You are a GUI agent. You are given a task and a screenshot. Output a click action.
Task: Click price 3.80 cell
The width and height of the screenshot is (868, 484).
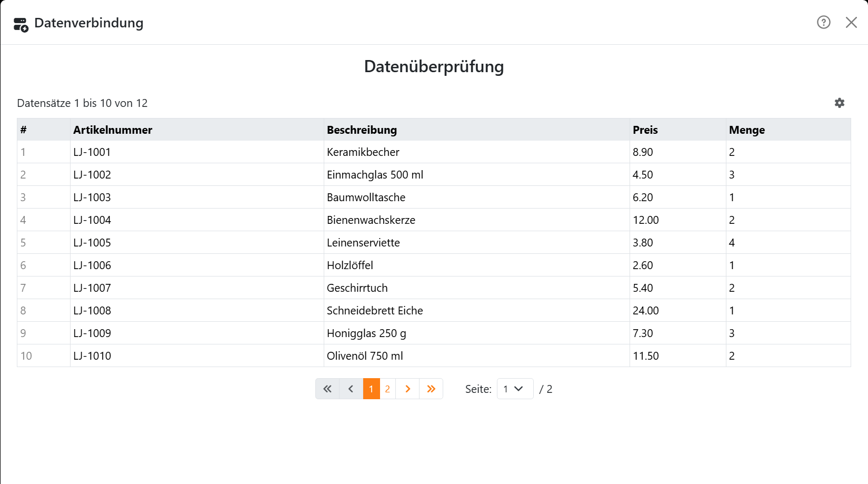678,243
